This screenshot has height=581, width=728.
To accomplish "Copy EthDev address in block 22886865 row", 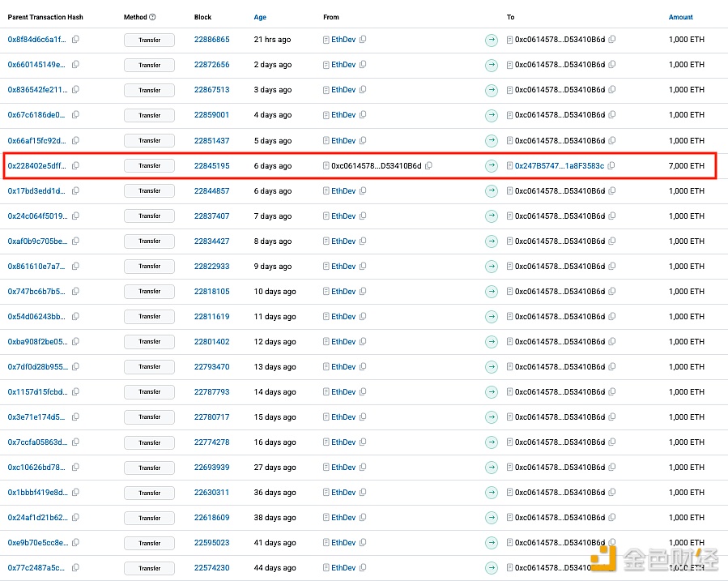I will point(363,40).
